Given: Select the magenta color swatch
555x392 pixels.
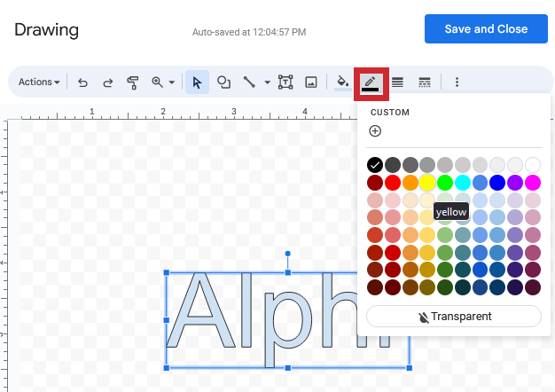Looking at the screenshot, I should pos(533,183).
